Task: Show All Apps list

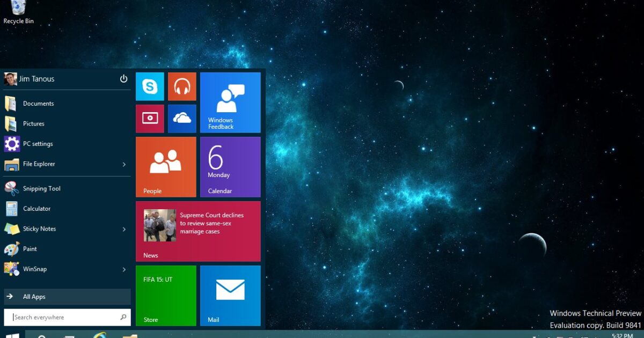Action: coord(67,297)
